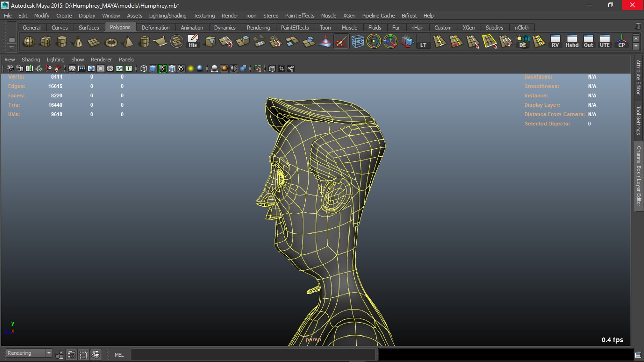Viewport: 644px width, 362px height.
Task: Create a polygon plane from the shelf
Action: pos(94,42)
